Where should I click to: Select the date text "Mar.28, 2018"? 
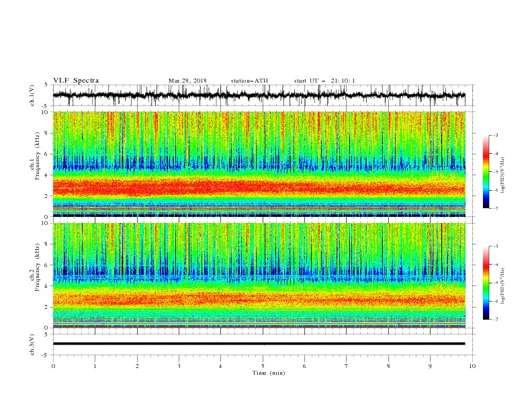187,81
